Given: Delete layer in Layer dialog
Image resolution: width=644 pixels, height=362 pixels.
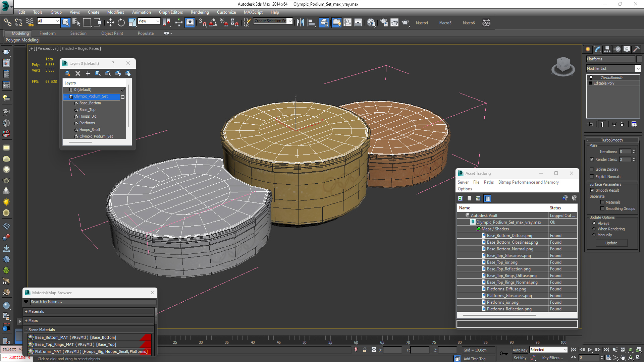Looking at the screenshot, I should tap(78, 73).
